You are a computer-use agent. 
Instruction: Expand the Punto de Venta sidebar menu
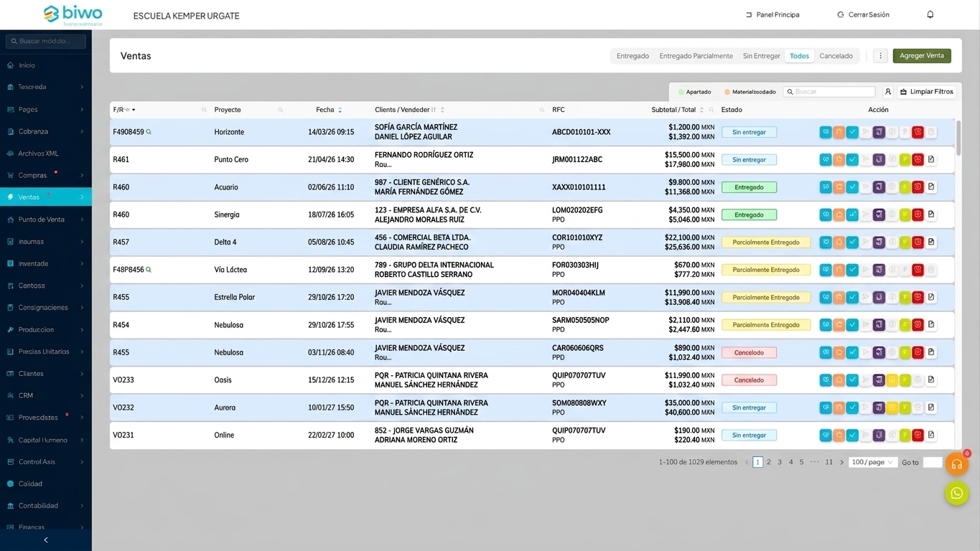[46, 220]
